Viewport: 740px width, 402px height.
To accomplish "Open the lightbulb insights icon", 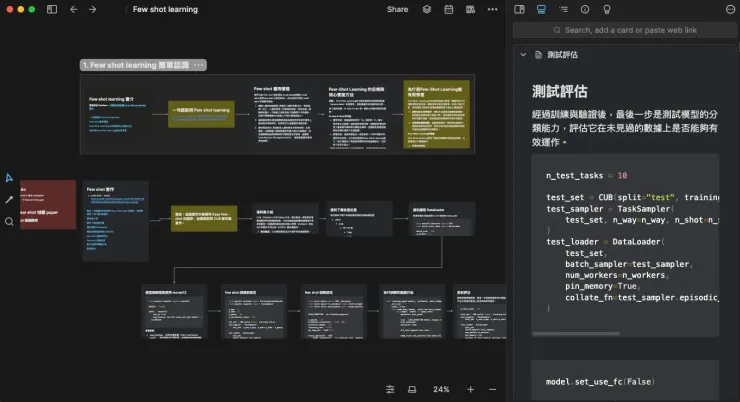I will tap(607, 9).
